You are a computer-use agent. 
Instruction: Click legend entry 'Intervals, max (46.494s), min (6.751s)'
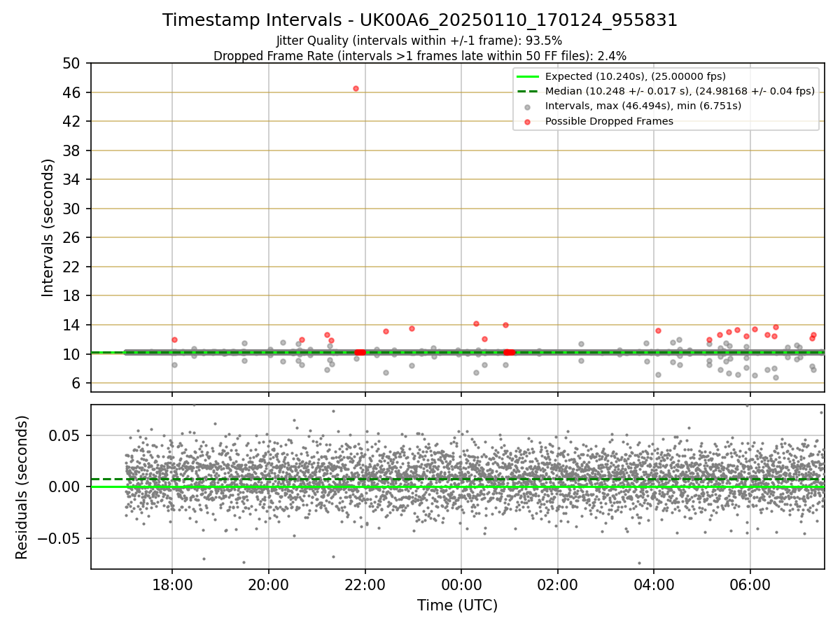pos(643,106)
